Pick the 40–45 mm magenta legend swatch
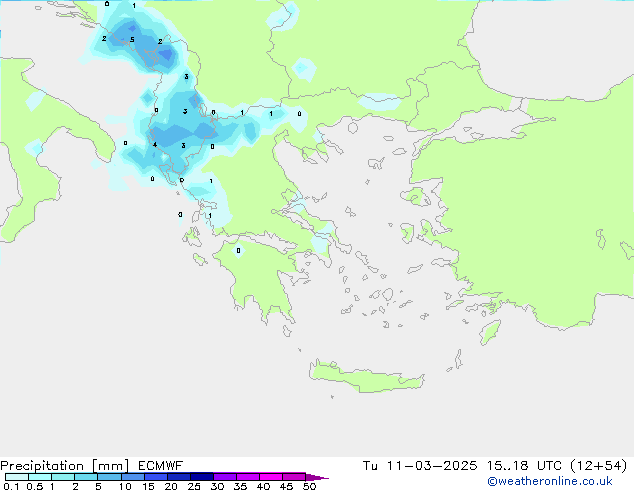 click(271, 477)
